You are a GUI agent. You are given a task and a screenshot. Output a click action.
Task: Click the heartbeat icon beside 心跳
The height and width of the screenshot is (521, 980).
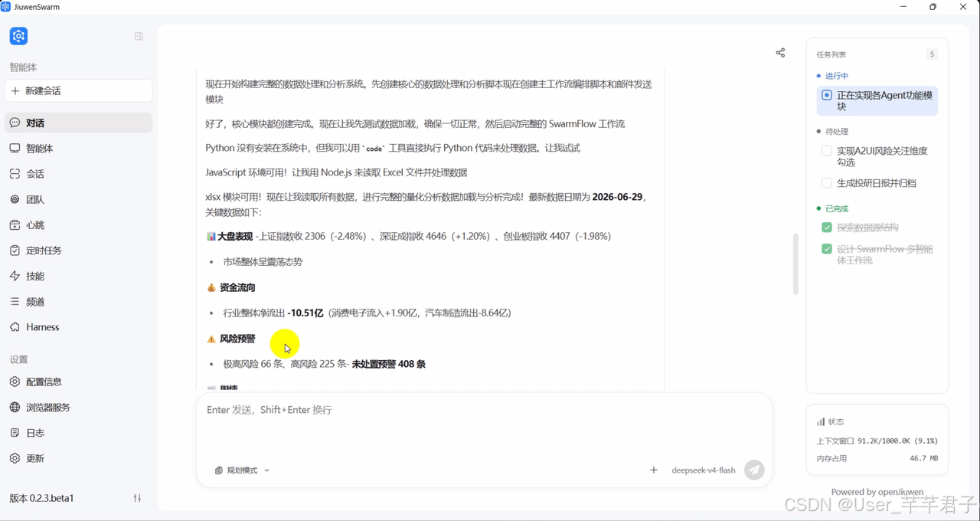pos(15,225)
